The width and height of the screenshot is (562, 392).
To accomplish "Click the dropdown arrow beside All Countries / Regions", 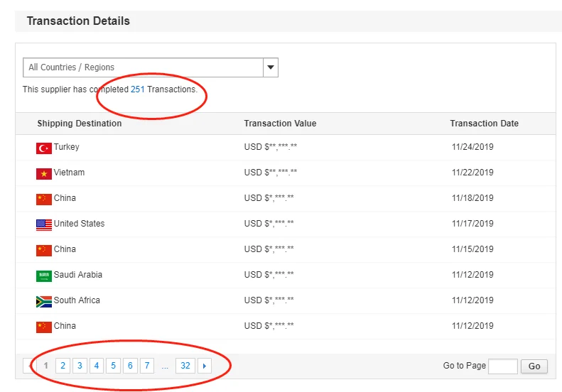I will tap(271, 67).
